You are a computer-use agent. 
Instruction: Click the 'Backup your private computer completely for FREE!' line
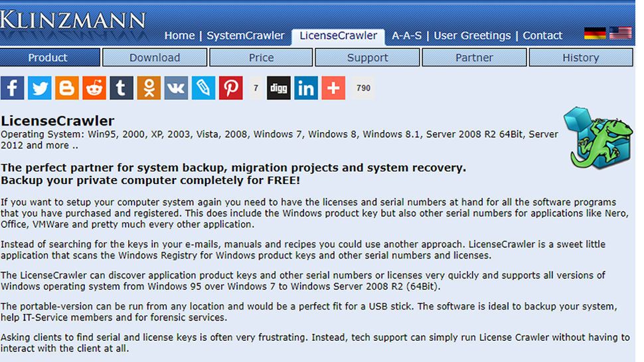150,181
